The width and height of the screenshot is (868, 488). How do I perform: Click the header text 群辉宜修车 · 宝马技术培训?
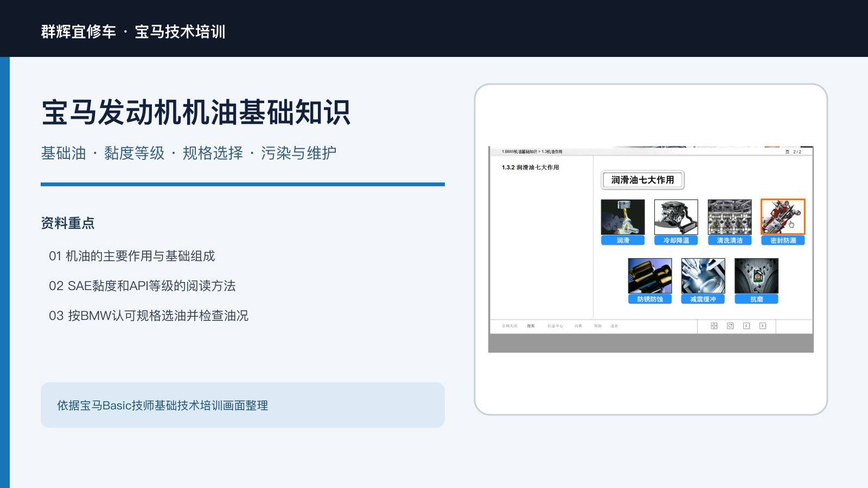coord(133,31)
